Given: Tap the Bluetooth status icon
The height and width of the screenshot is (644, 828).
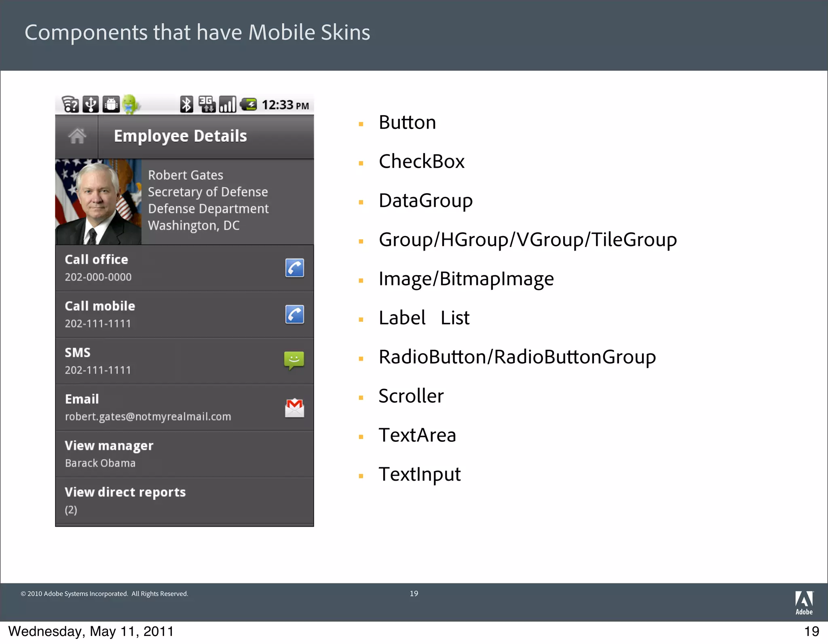Looking at the screenshot, I should pyautogui.click(x=186, y=104).
